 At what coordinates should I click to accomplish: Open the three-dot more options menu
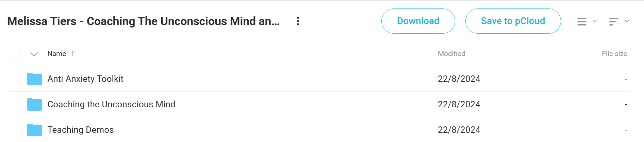298,21
